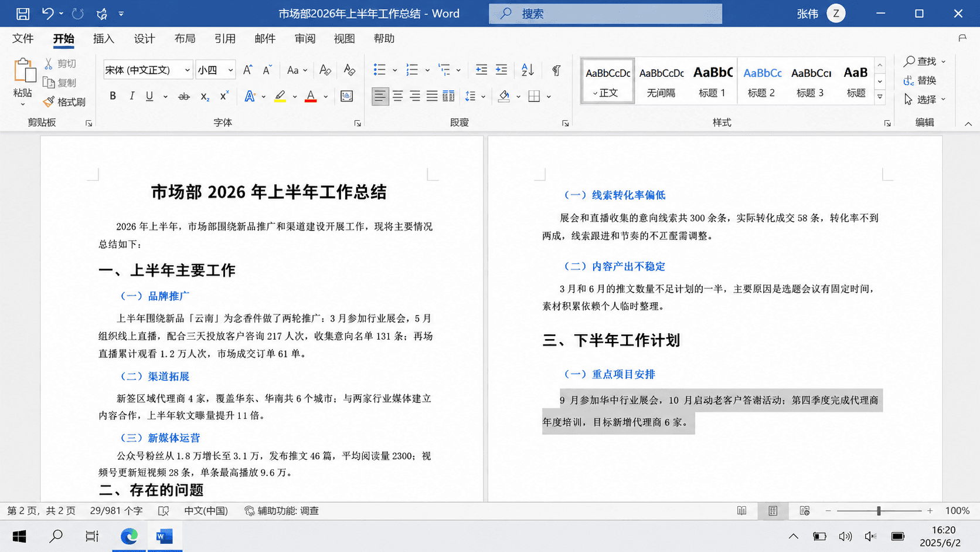This screenshot has height=552, width=980.
Task: Adjust the zoom slider handle
Action: click(x=879, y=511)
